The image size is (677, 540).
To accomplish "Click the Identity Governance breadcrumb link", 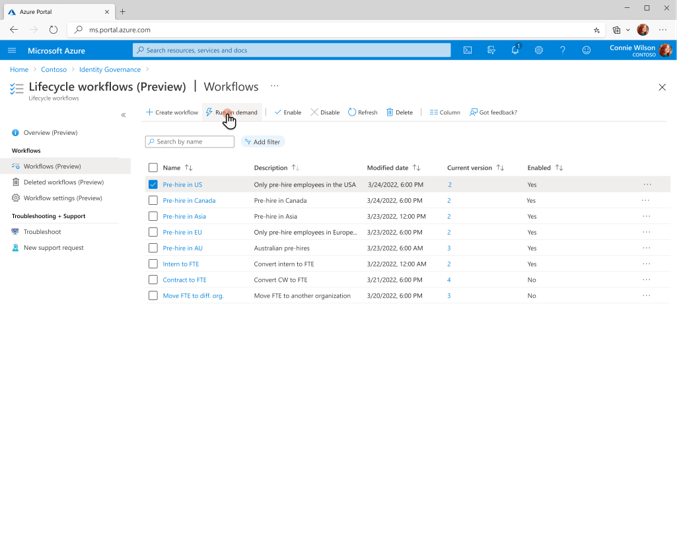I will pos(110,70).
